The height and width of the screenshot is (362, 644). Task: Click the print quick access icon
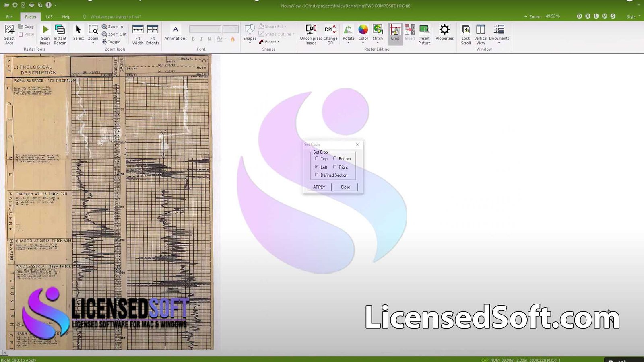click(32, 5)
